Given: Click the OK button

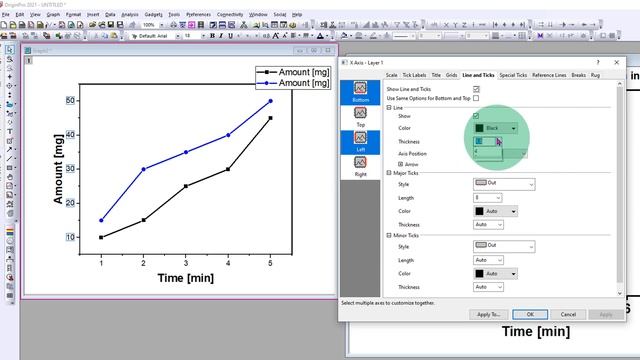Looking at the screenshot, I should [530, 314].
